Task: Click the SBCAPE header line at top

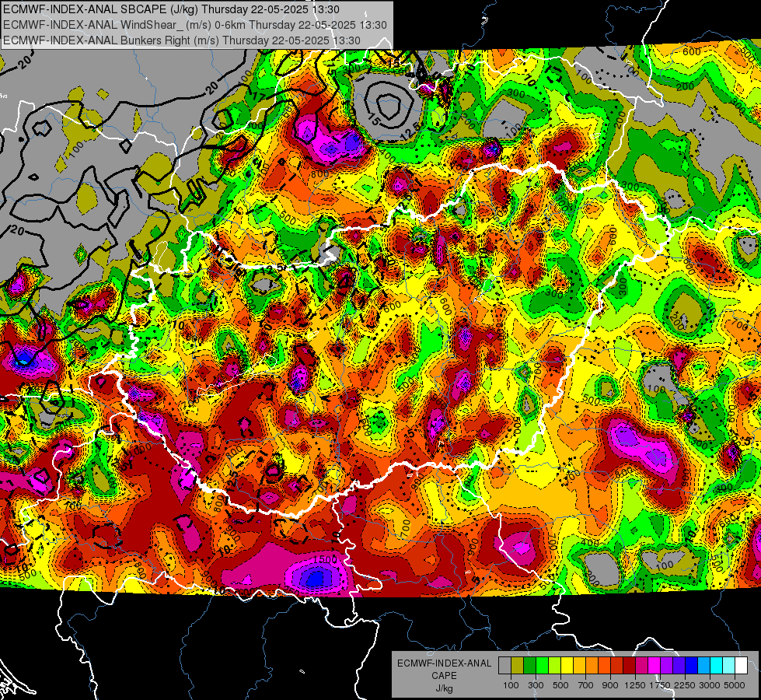Action: point(171,9)
